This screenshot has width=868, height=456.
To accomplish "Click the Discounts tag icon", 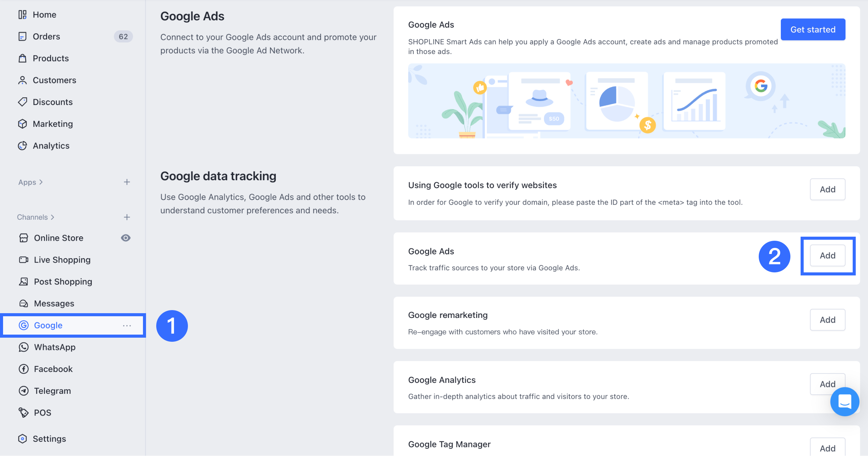I will [x=22, y=102].
